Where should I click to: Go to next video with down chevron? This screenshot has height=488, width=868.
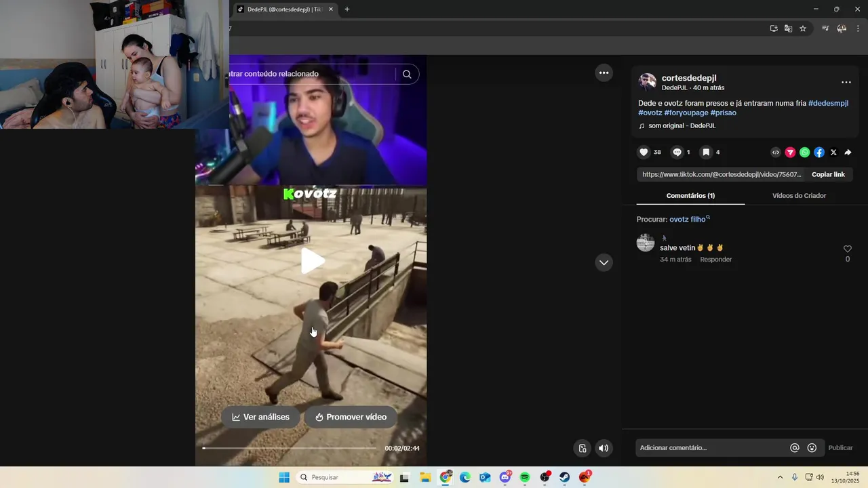pyautogui.click(x=604, y=262)
